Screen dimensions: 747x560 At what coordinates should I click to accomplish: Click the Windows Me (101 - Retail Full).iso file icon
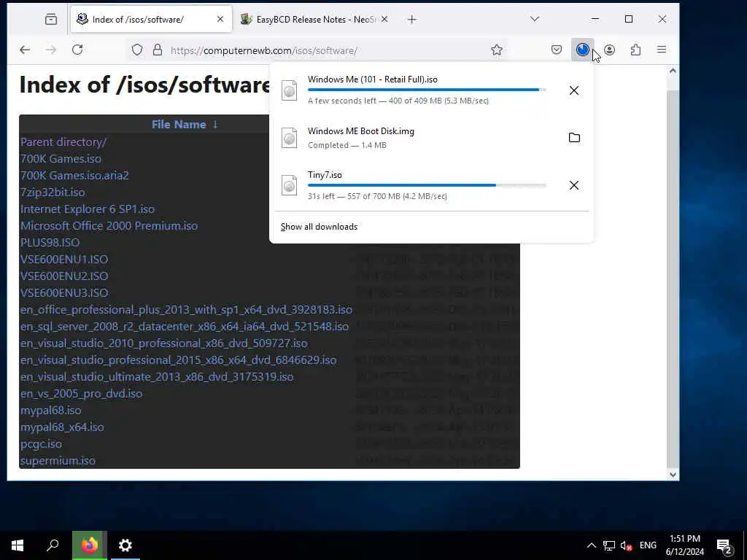point(289,90)
